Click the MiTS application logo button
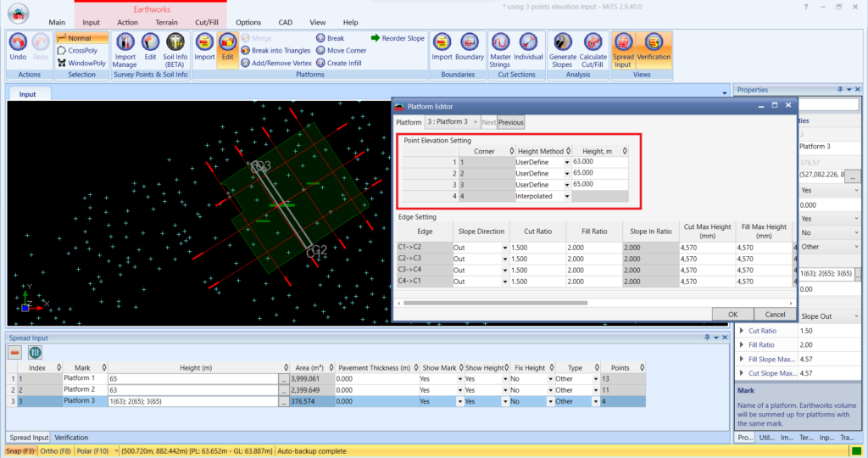The width and height of the screenshot is (868, 458). pos(19,14)
